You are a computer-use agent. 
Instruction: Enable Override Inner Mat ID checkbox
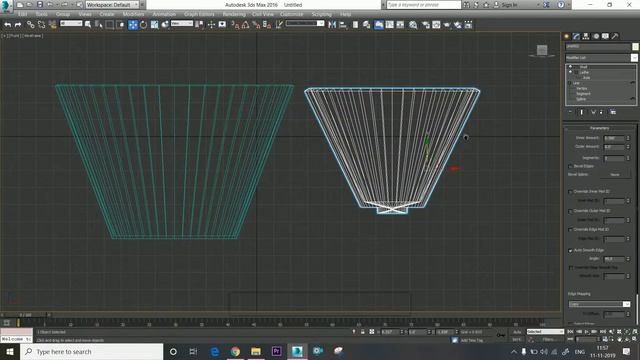pos(570,191)
